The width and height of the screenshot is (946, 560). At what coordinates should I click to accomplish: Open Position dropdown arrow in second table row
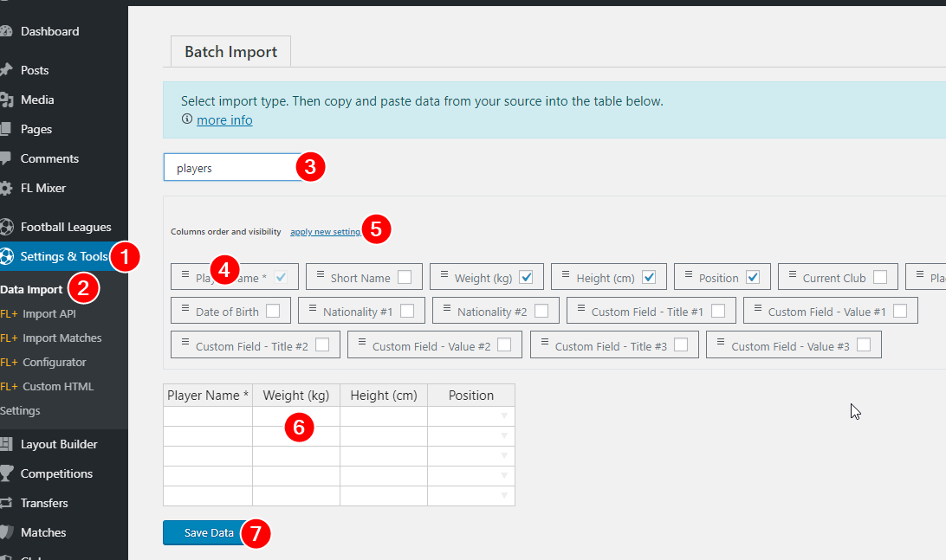point(504,436)
